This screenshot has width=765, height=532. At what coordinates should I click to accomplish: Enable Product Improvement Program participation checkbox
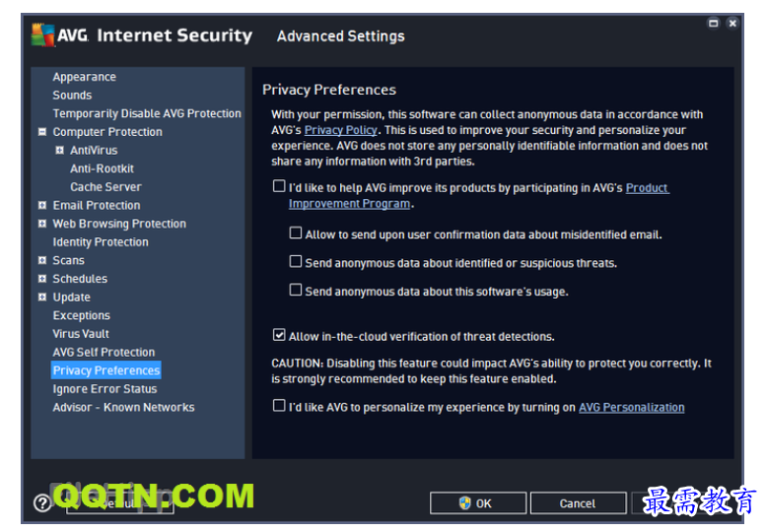click(x=279, y=186)
